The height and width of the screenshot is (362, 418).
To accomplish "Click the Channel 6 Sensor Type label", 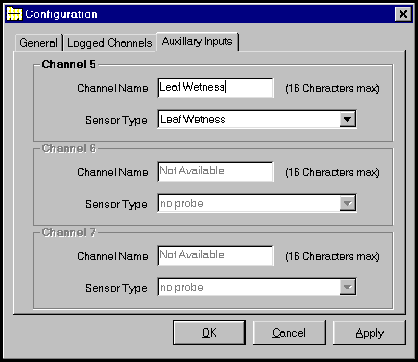I will [116, 204].
